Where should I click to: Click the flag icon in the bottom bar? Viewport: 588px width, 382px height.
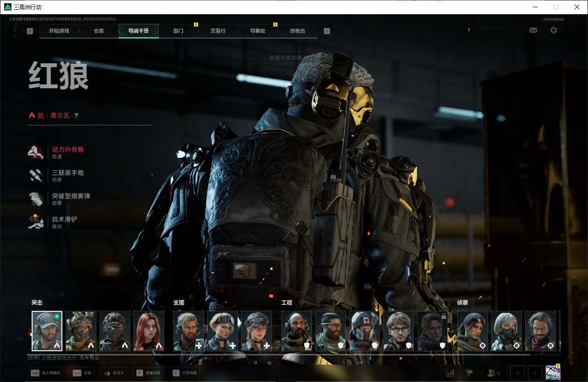pos(469,373)
